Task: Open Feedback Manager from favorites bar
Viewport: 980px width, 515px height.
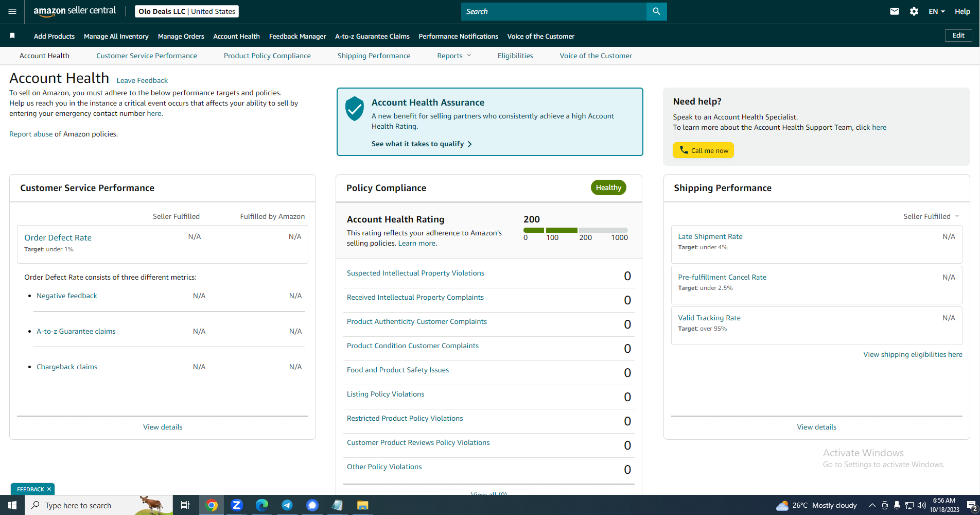Action: [x=297, y=36]
